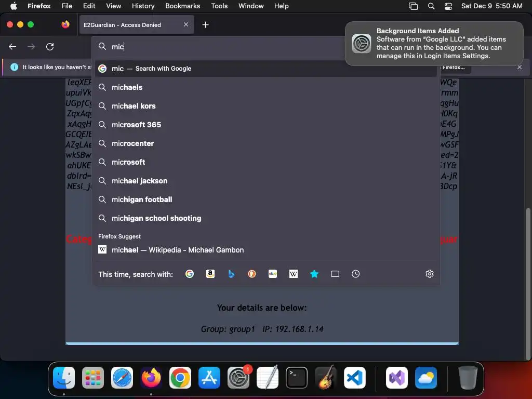Viewport: 532px width, 399px height.
Task: Search bookmarks via star icon
Action: pyautogui.click(x=314, y=274)
